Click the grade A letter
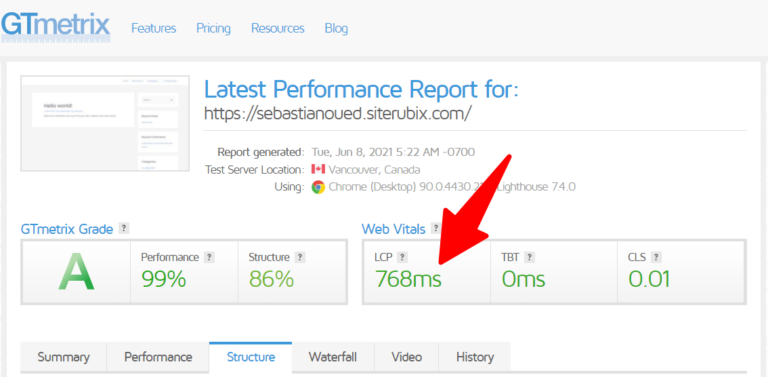The height and width of the screenshot is (377, 768). (76, 272)
